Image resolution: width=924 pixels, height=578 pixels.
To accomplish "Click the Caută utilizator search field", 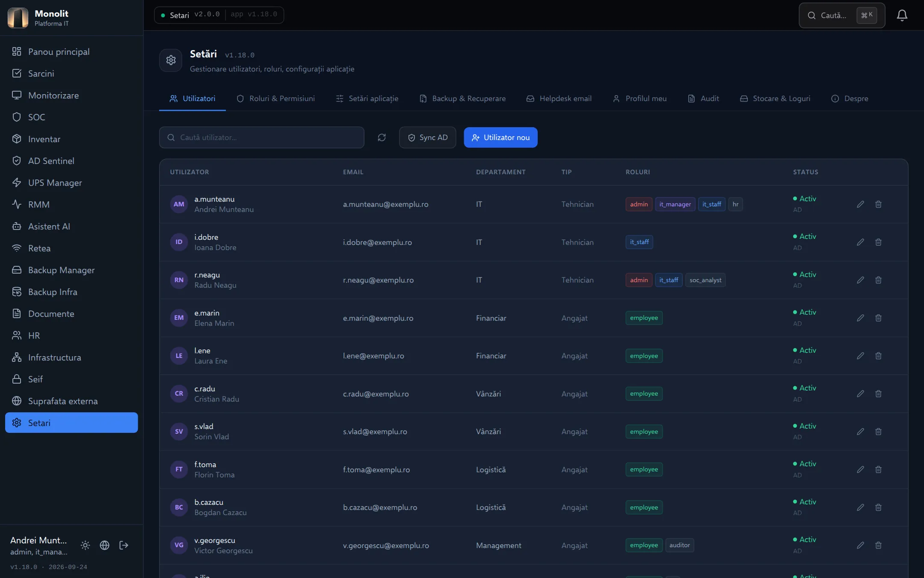I will [262, 137].
